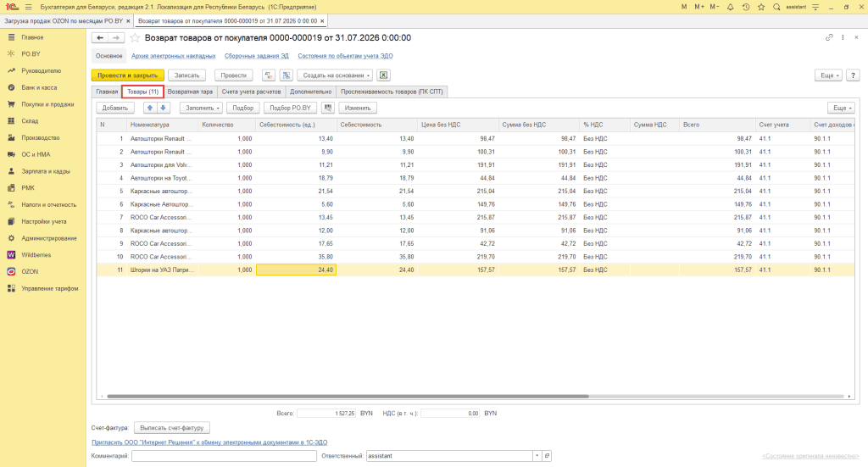Image resolution: width=868 pixels, height=467 pixels.
Task: Expand the Создать на основании dropdown
Action: coord(335,75)
